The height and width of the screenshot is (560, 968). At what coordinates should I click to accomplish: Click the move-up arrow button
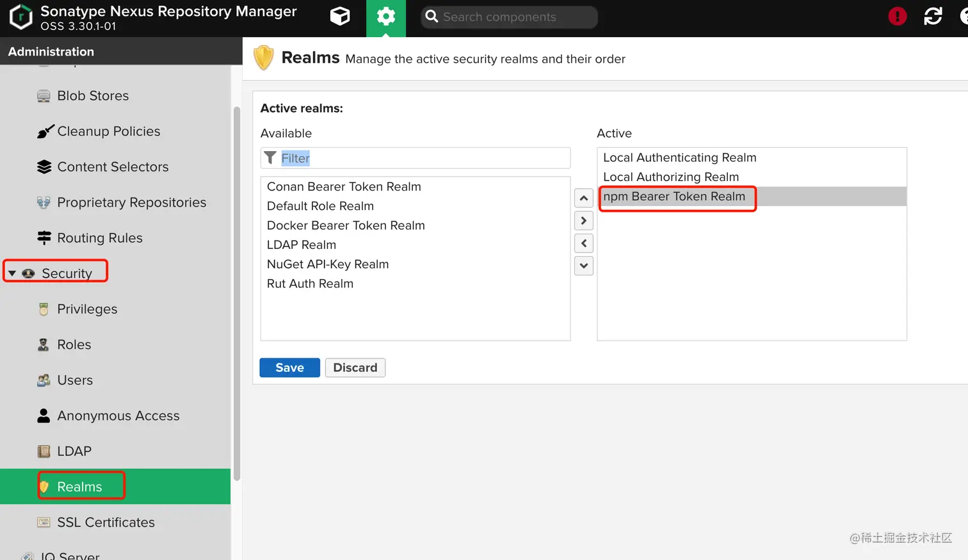tap(583, 198)
